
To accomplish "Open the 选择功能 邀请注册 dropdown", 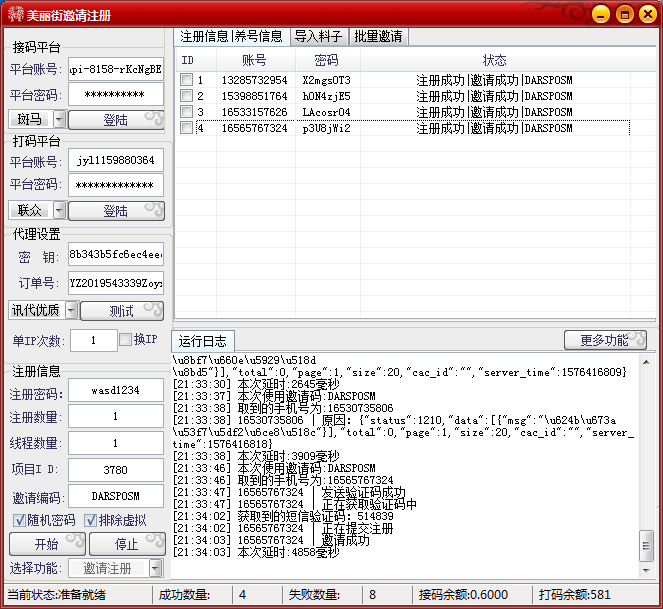I will coord(156,568).
